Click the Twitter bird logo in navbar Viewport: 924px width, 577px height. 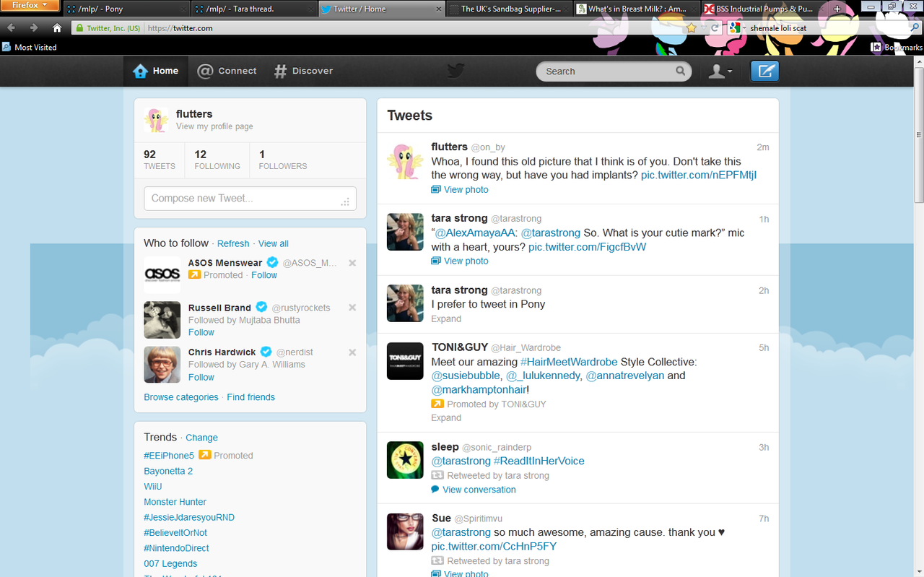[456, 71]
